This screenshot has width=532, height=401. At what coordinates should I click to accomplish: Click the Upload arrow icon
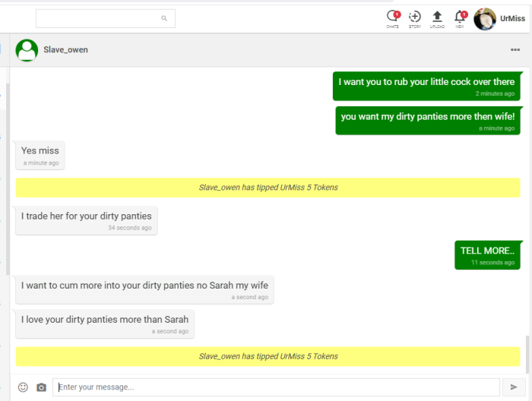click(x=437, y=18)
